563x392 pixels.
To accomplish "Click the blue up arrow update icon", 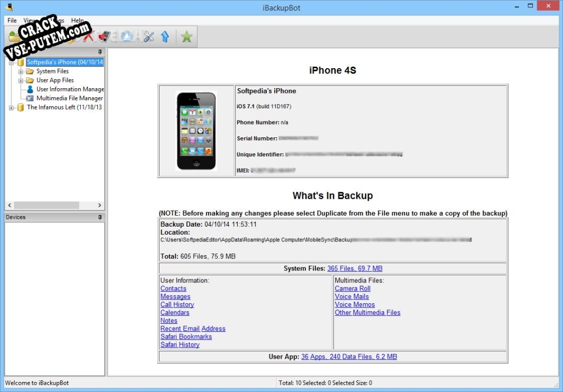I will click(x=165, y=36).
